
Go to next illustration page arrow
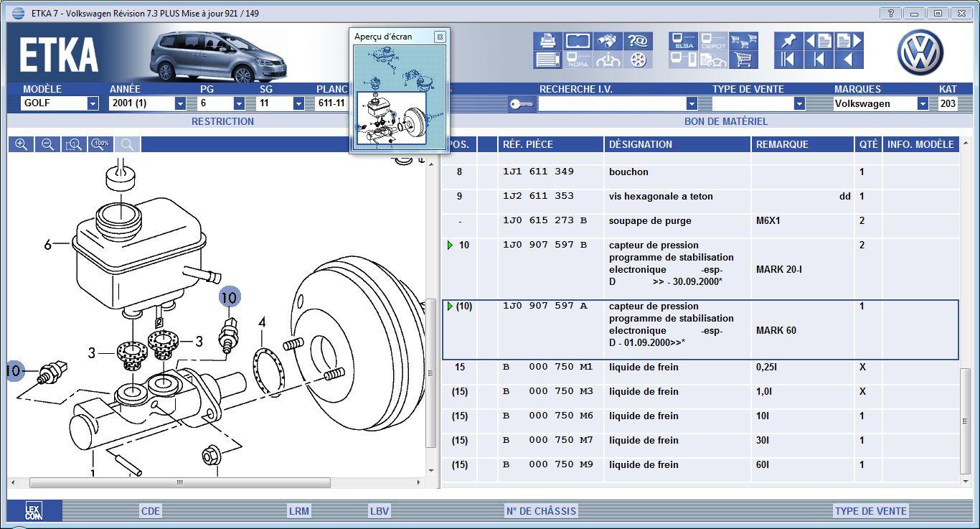point(849,41)
